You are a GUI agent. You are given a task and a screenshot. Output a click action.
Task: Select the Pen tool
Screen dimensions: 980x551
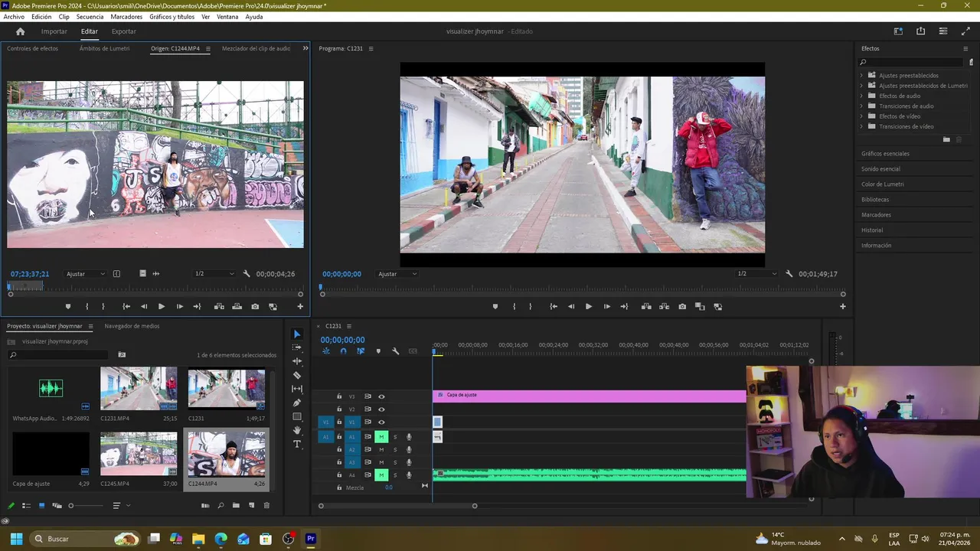pos(297,403)
